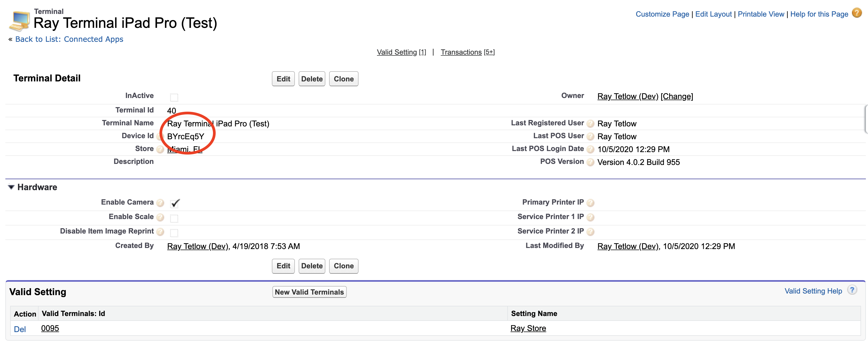
Task: Go back to Connected Apps list
Action: [x=69, y=39]
